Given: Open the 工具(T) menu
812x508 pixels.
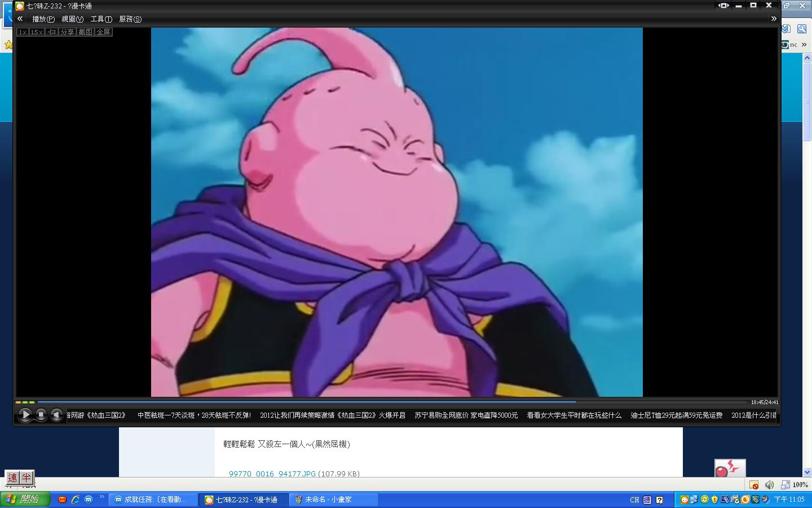Looking at the screenshot, I should 101,19.
